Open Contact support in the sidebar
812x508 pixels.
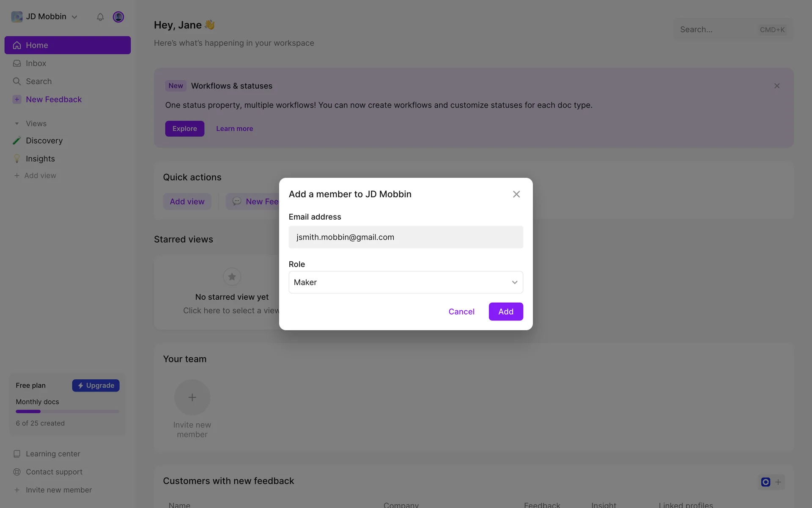click(x=54, y=472)
